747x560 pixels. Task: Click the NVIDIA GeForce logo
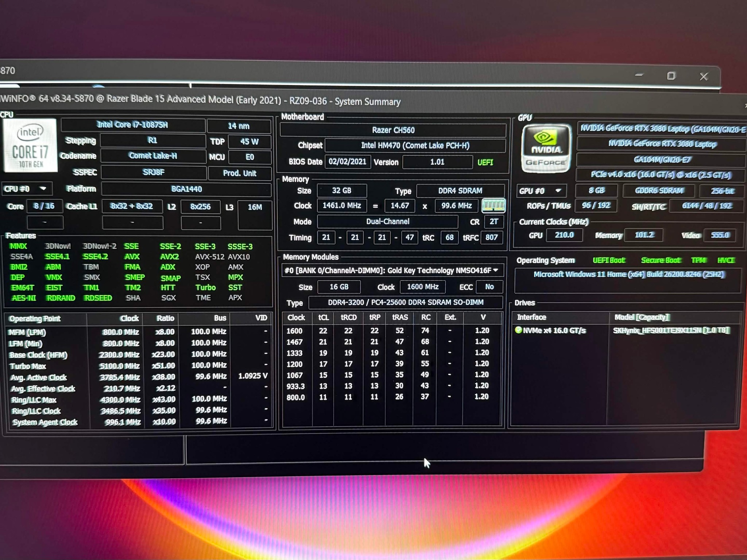pos(546,149)
